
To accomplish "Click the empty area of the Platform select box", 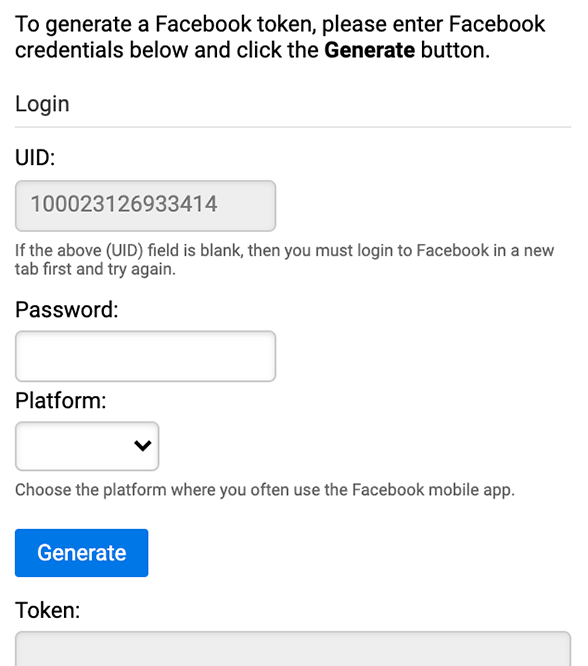I will tap(72, 446).
